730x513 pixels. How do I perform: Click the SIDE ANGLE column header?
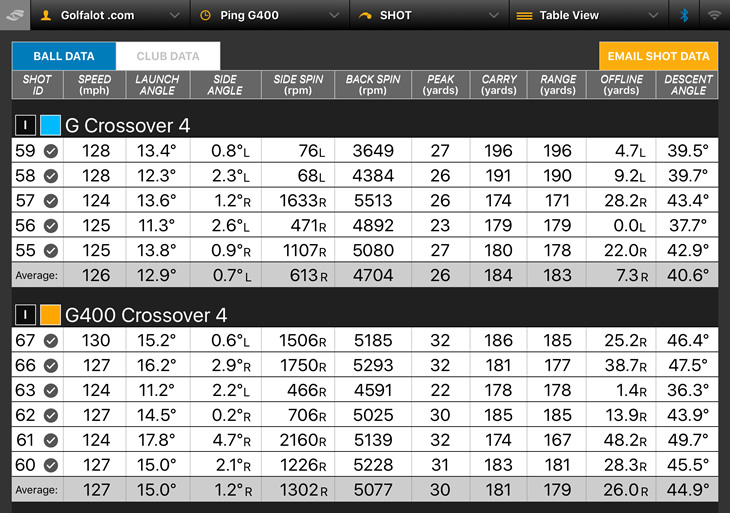pos(225,85)
